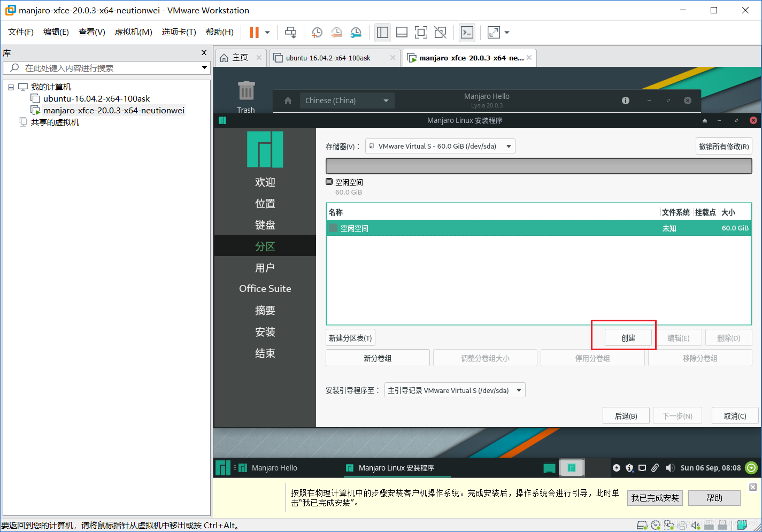Open the console view icon
The height and width of the screenshot is (532, 762).
(467, 33)
